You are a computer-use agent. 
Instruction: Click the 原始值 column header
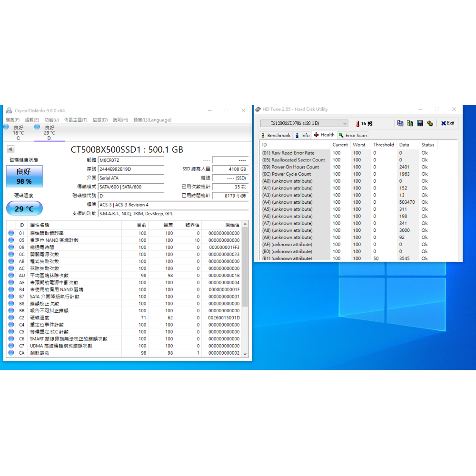coord(222,225)
